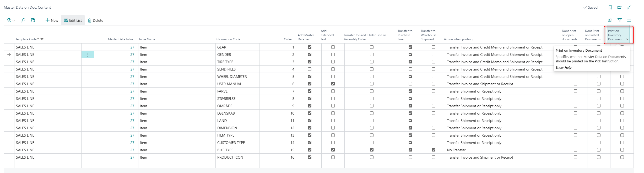Screen dimensions: 644x173
Task: Toggle Edit List mode
Action: click(x=73, y=20)
